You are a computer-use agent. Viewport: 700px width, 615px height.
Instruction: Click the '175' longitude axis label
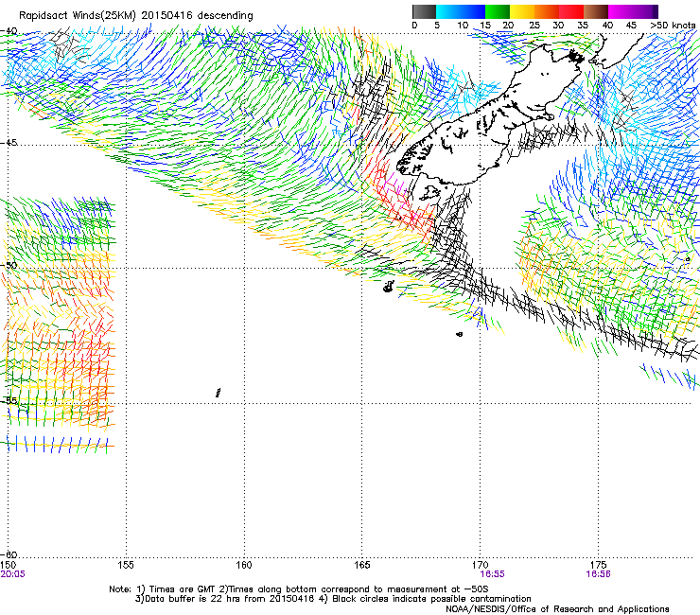coord(598,565)
